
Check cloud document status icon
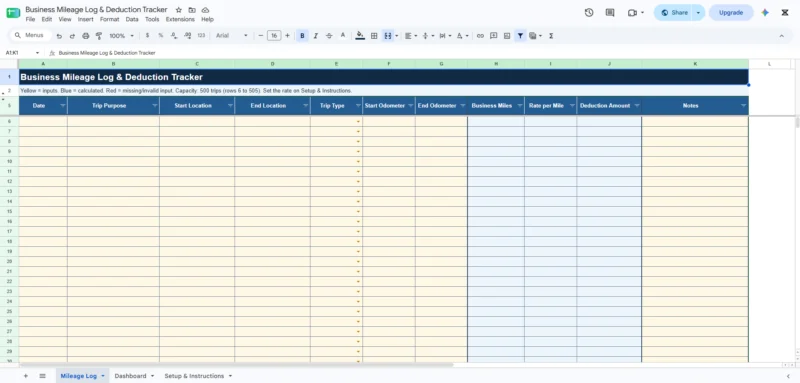pos(205,10)
